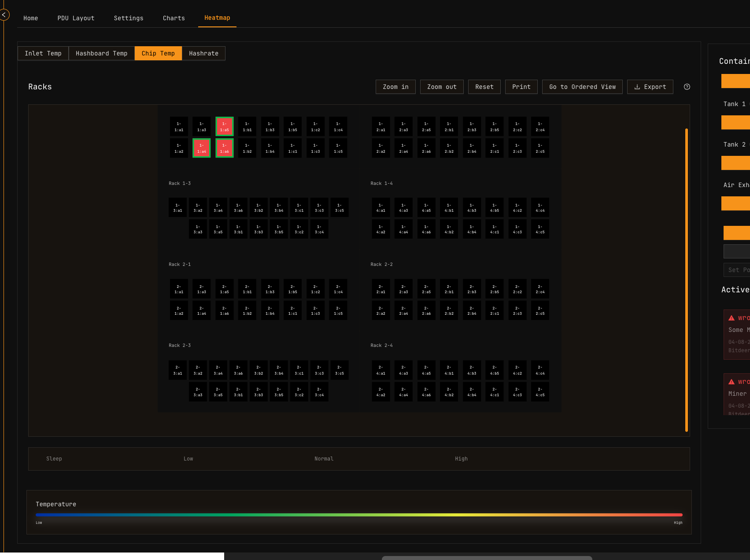Select the Inlet Temp heatmap mode
The image size is (750, 560).
[43, 53]
